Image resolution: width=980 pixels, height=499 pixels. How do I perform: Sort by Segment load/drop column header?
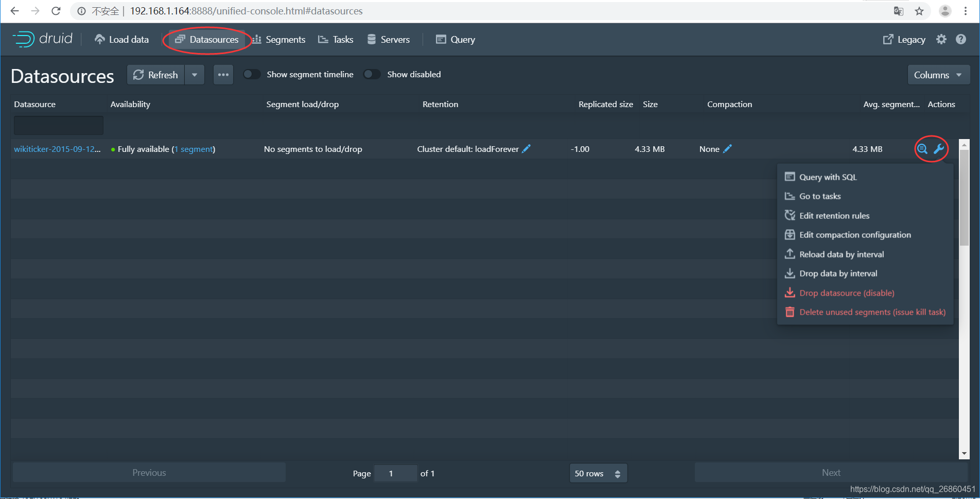341,104
